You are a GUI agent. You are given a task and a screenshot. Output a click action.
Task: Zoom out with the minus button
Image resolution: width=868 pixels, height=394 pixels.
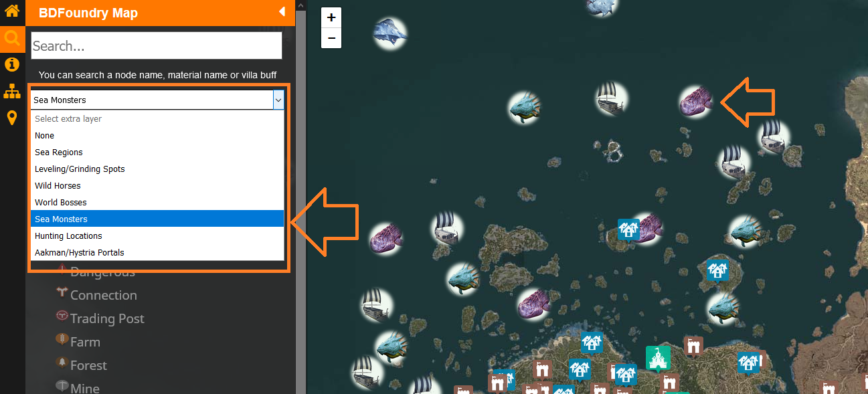pyautogui.click(x=331, y=38)
